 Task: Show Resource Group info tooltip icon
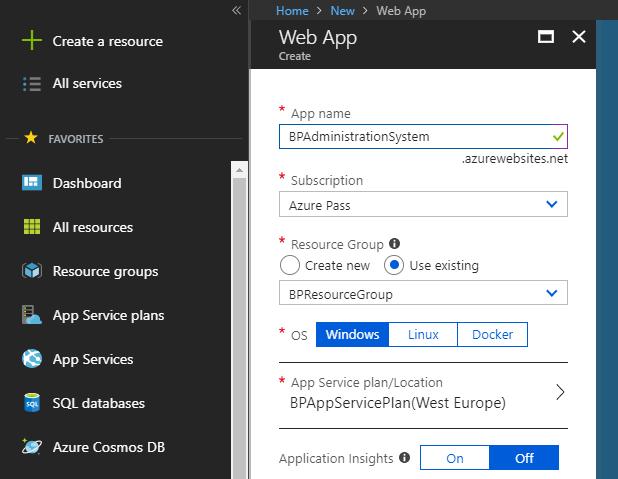pyautogui.click(x=395, y=244)
